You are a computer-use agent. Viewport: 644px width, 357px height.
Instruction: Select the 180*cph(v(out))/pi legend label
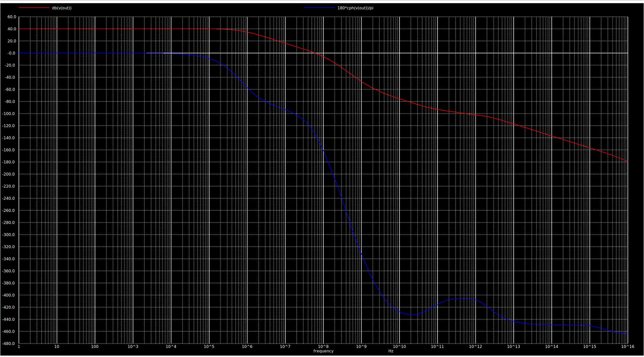point(355,8)
